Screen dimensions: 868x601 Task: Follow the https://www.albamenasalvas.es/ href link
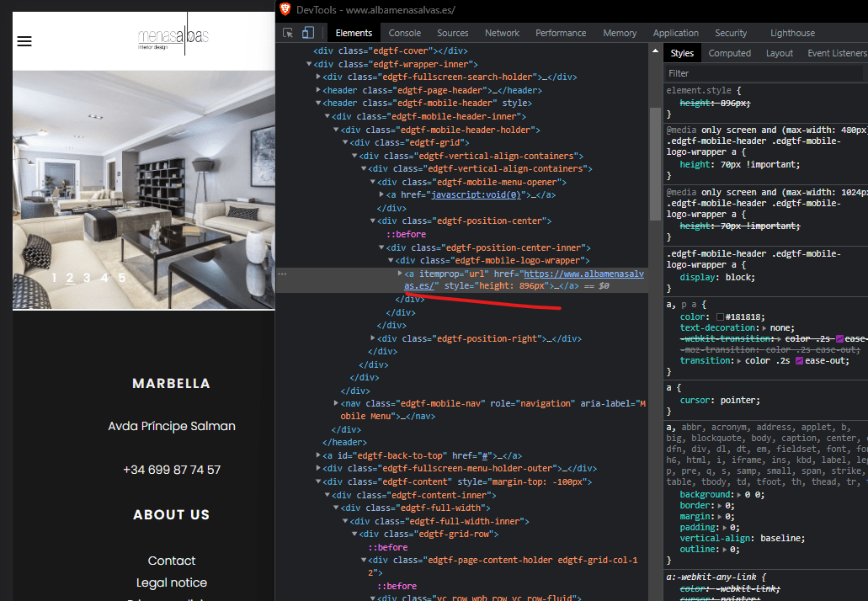click(x=524, y=279)
